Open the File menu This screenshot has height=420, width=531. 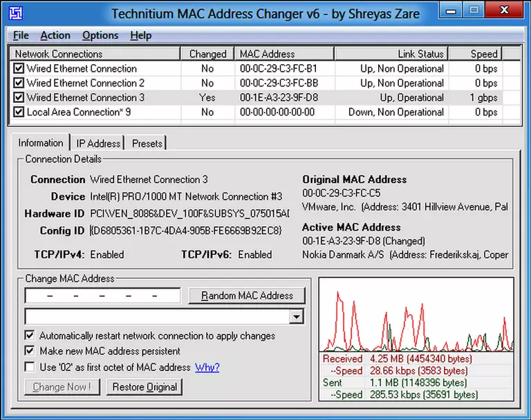(21, 35)
